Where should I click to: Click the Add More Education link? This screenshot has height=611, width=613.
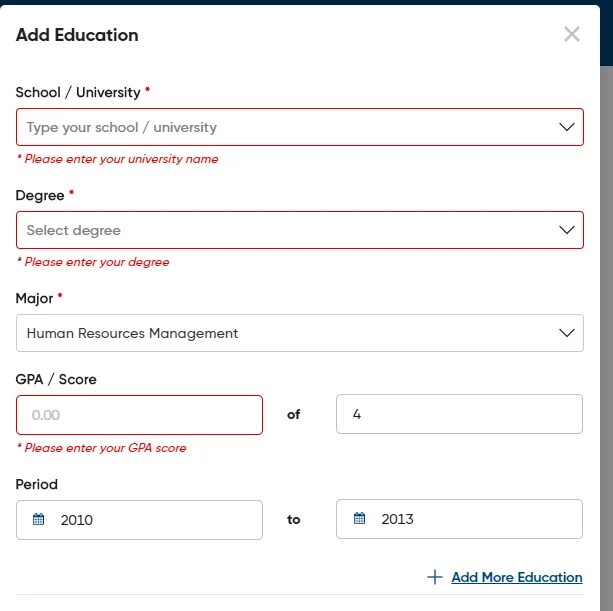pyautogui.click(x=516, y=577)
